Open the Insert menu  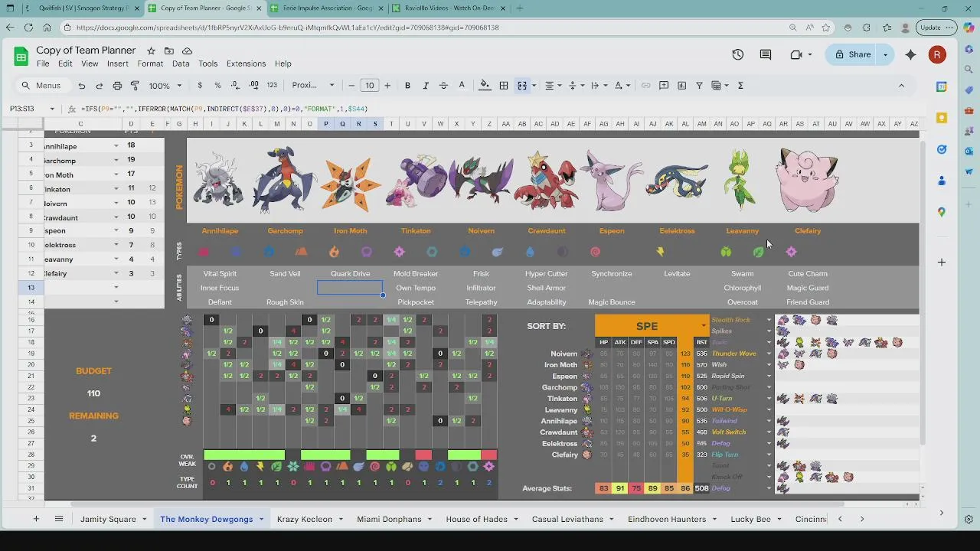click(117, 64)
